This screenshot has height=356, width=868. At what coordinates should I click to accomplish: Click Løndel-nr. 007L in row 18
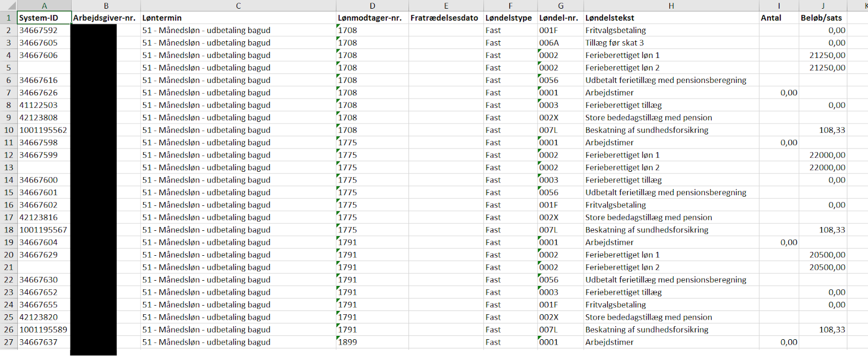[560, 230]
